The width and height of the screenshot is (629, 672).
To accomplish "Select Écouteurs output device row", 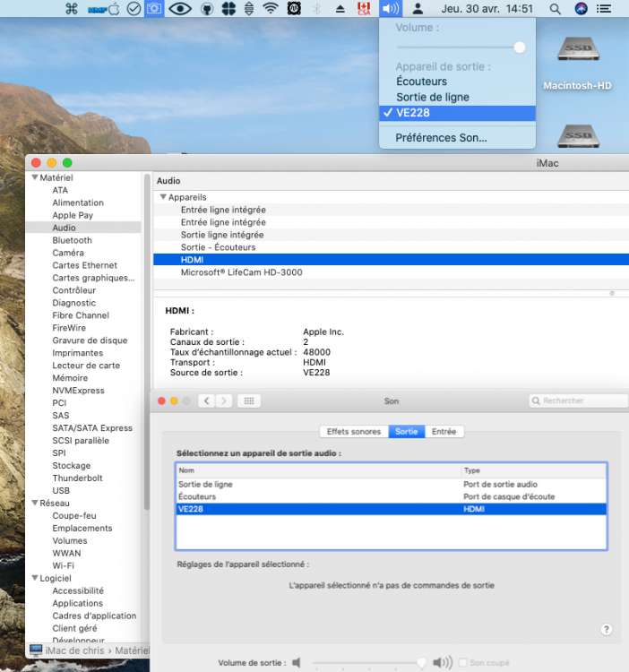I will (392, 496).
